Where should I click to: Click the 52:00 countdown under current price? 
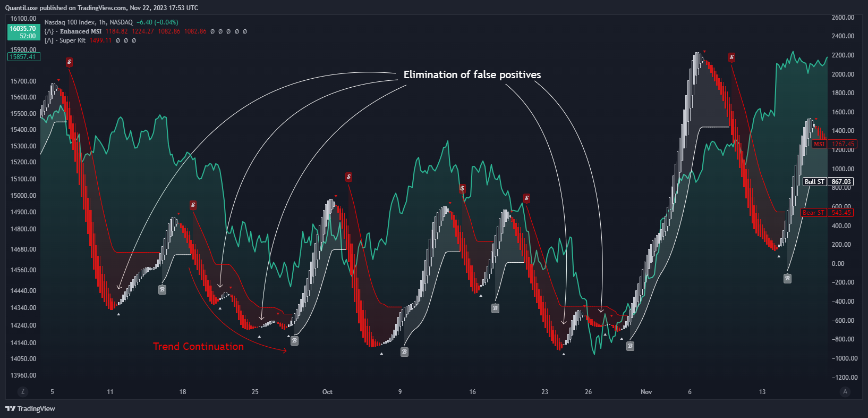point(28,36)
